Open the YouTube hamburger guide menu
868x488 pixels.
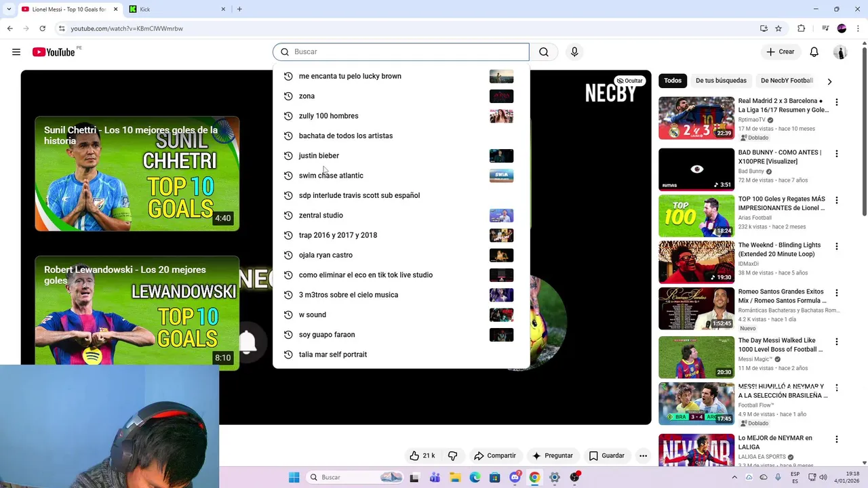coord(16,52)
